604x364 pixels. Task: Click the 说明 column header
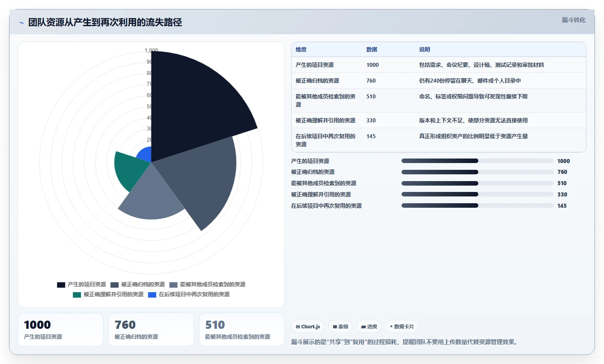tap(425, 50)
